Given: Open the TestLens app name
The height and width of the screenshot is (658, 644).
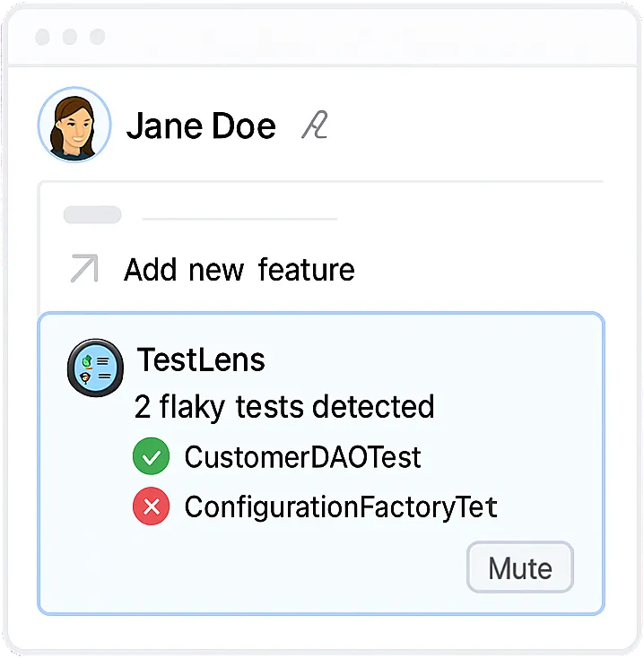Looking at the screenshot, I should (201, 360).
